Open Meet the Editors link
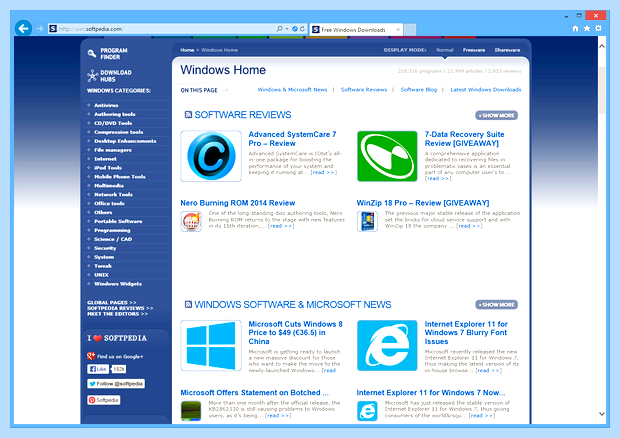620x438 pixels. tap(117, 313)
